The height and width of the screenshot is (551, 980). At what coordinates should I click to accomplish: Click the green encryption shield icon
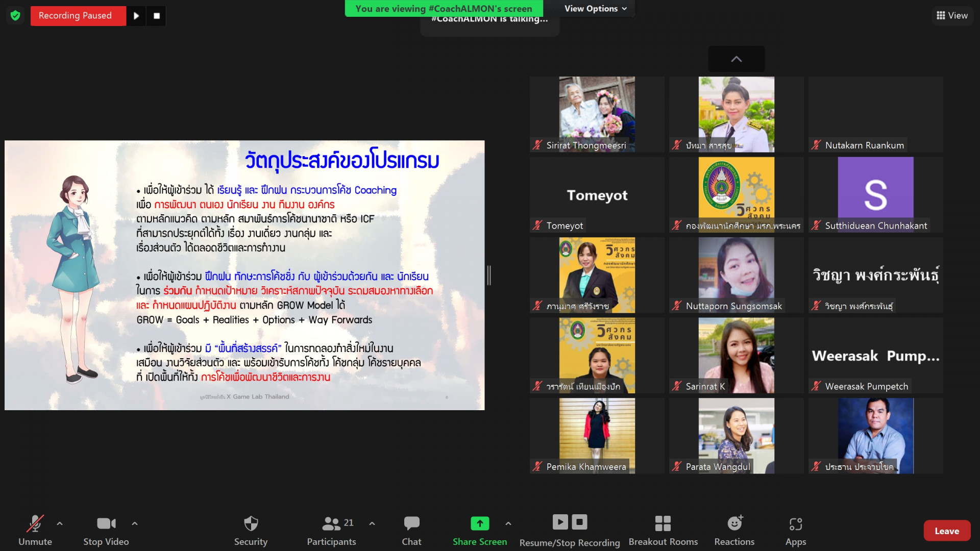tap(15, 16)
